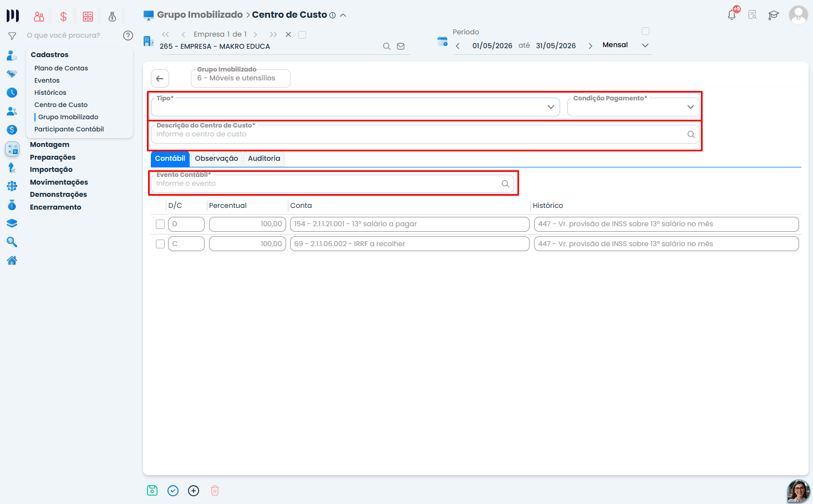Image resolution: width=813 pixels, height=504 pixels.
Task: Open the Movimentações menu section
Action: coord(59,182)
